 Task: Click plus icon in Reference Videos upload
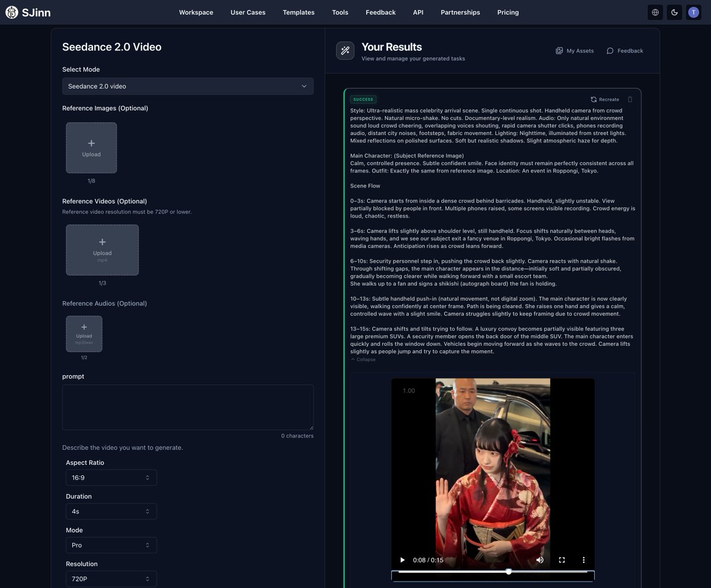[x=103, y=242]
